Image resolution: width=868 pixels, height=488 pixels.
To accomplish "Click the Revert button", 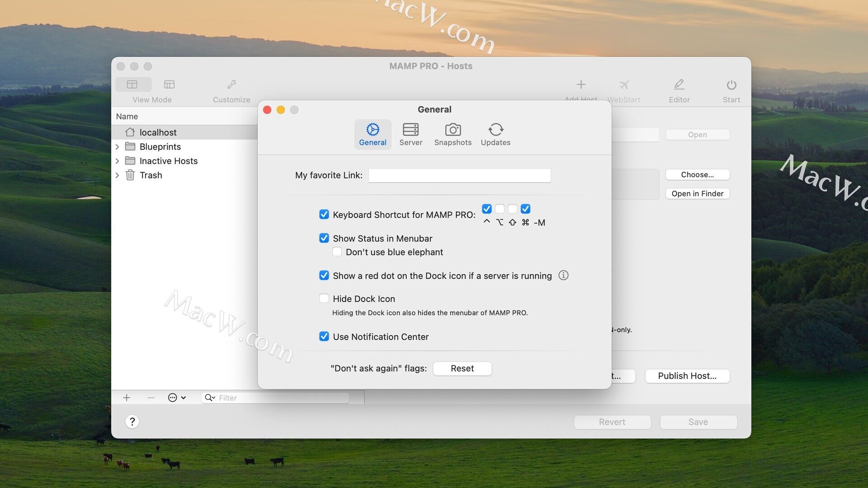I will pos(612,422).
